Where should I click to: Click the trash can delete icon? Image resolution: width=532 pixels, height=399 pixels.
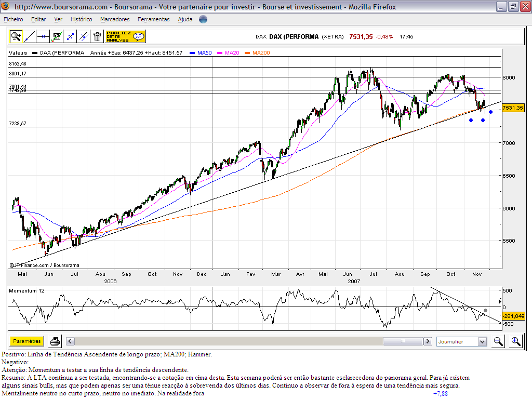[x=97, y=36]
